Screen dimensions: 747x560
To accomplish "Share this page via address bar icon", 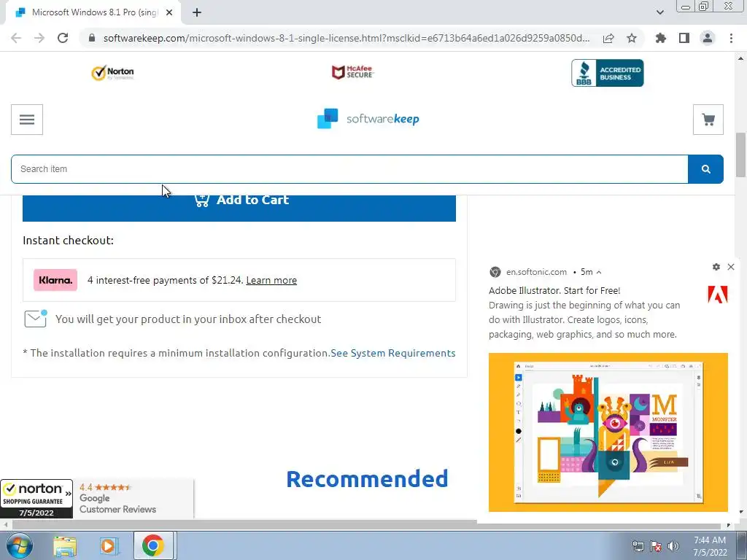I will pos(608,38).
